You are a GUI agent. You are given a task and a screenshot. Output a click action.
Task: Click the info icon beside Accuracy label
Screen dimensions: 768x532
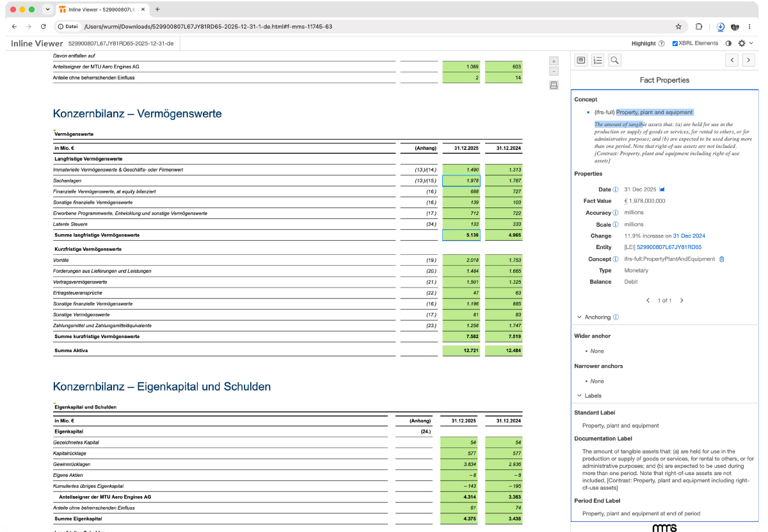[x=616, y=213]
